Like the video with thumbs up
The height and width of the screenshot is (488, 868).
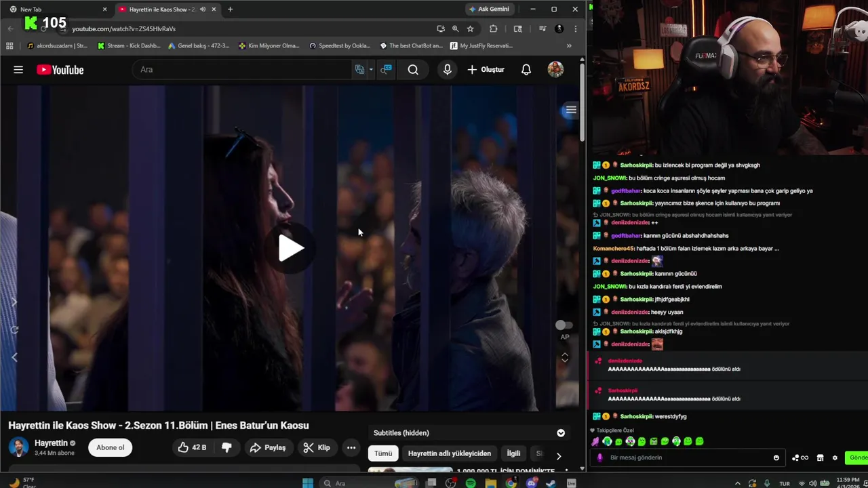(x=193, y=447)
